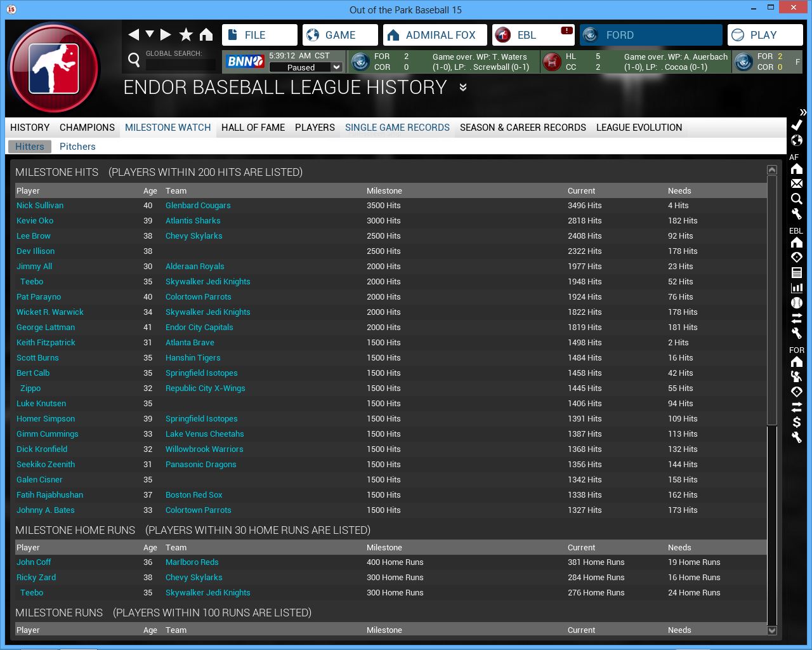The width and height of the screenshot is (812, 650).
Task: Click the PLAY button
Action: click(764, 35)
